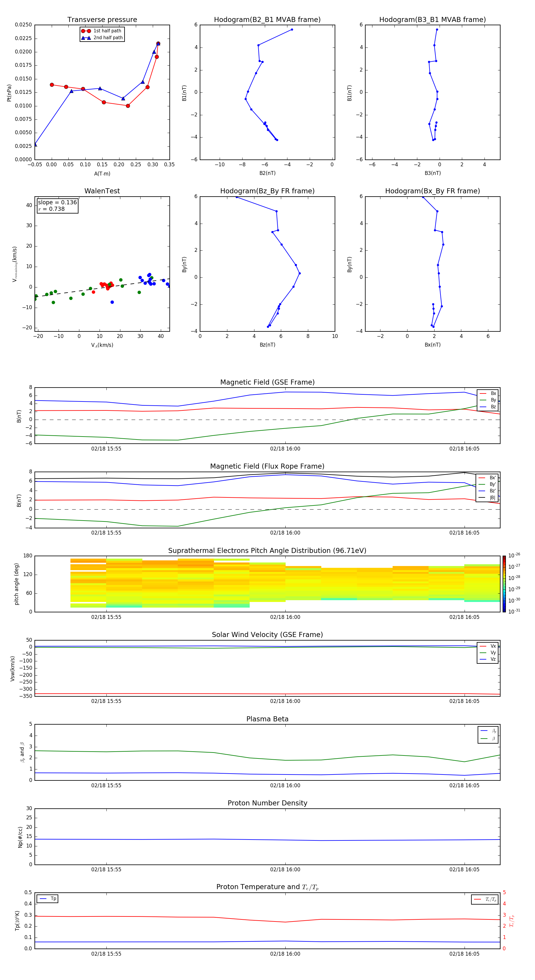Click the '-350' tick on velocity axis
535x980 pixels.
tap(26, 696)
